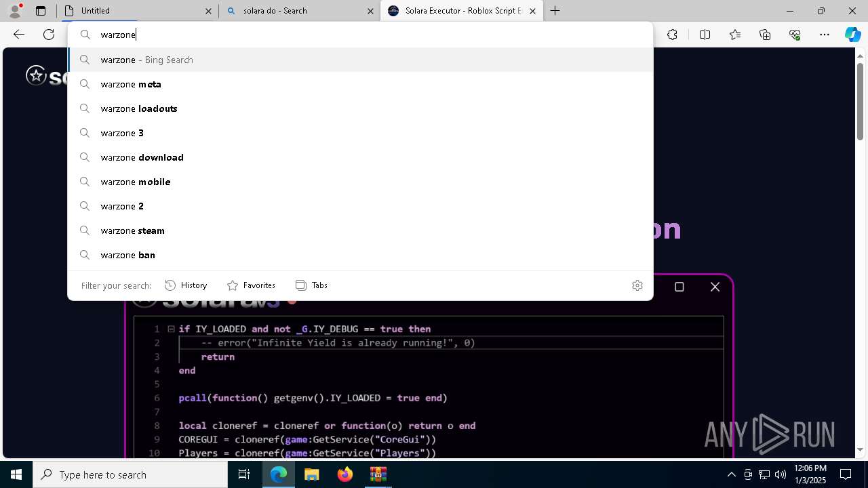Image resolution: width=868 pixels, height=488 pixels.
Task: Select suggestion warzone - Bing Search
Action: (360, 60)
